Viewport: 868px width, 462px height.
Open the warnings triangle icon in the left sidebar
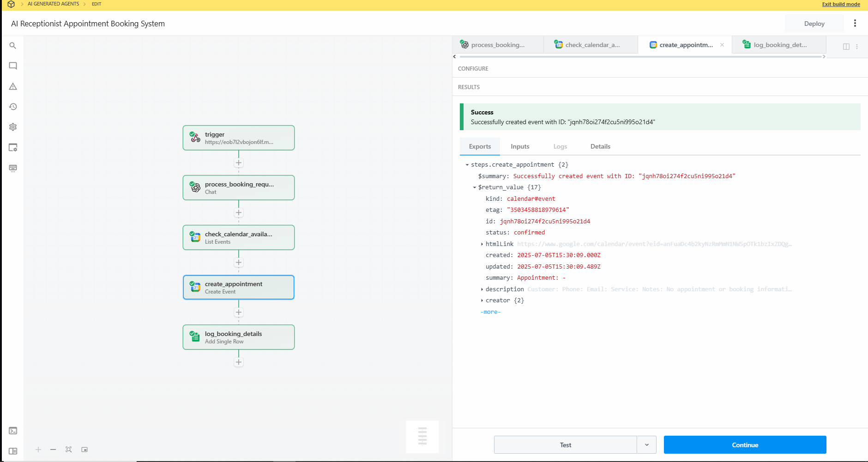pos(13,86)
